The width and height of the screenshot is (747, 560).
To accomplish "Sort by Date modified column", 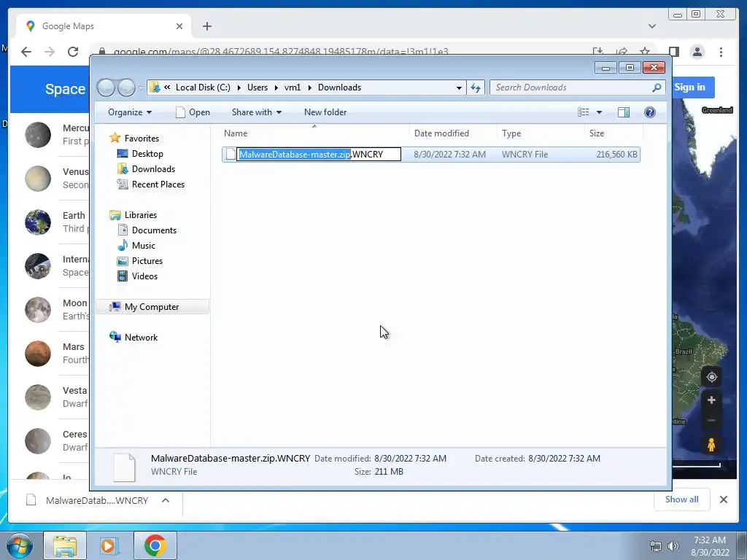I will pos(452,133).
